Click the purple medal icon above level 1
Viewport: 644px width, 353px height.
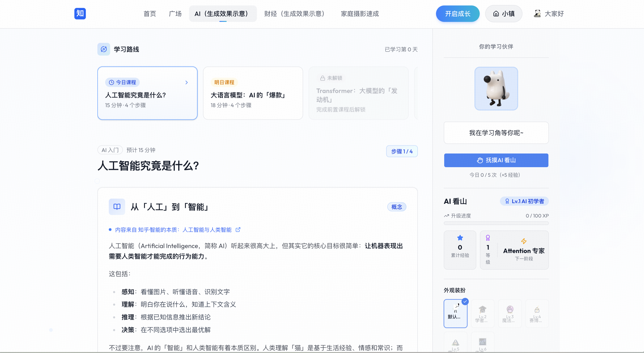click(488, 238)
